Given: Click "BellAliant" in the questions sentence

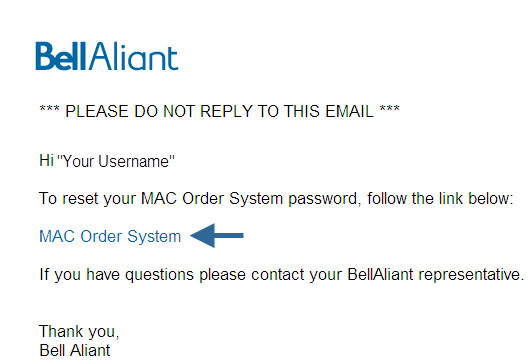Looking at the screenshot, I should 380,274.
